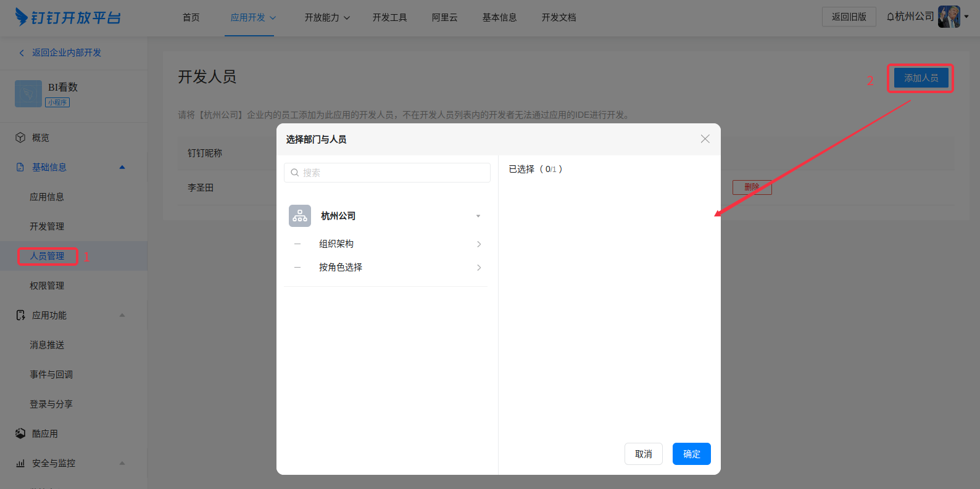Click the 返回企业内部开发 link
980x489 pixels.
pos(66,52)
